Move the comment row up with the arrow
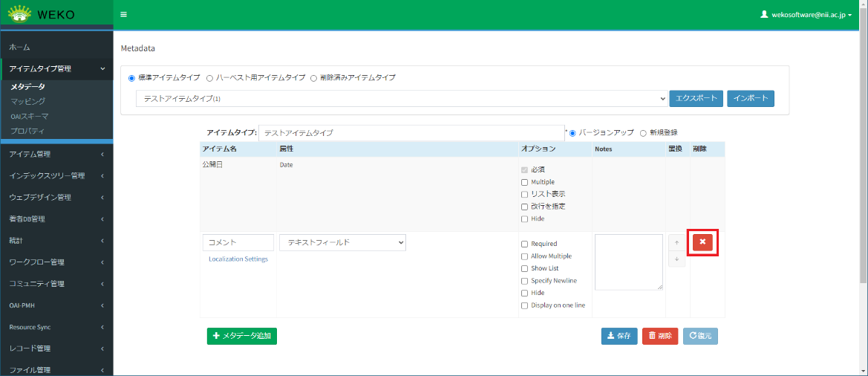The width and height of the screenshot is (868, 376). pyautogui.click(x=676, y=243)
